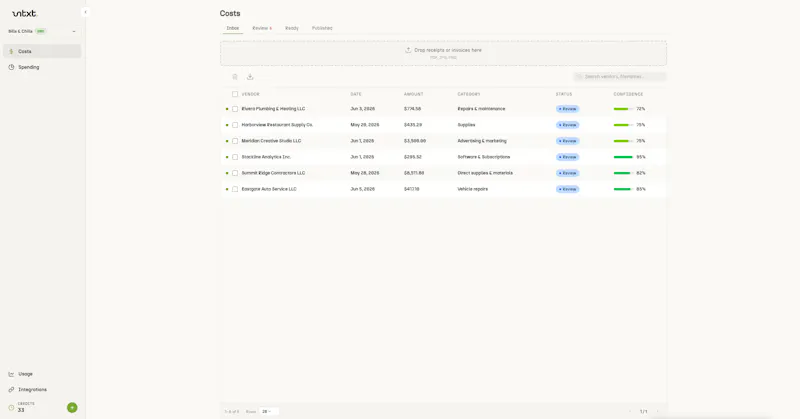Switch to the Published tab
This screenshot has width=800, height=419.
click(x=322, y=28)
